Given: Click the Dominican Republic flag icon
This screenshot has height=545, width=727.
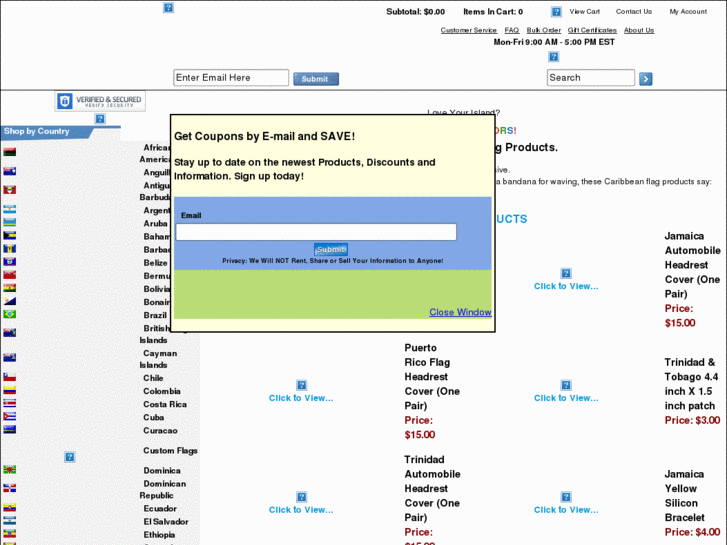Looking at the screenshot, I should [10, 488].
